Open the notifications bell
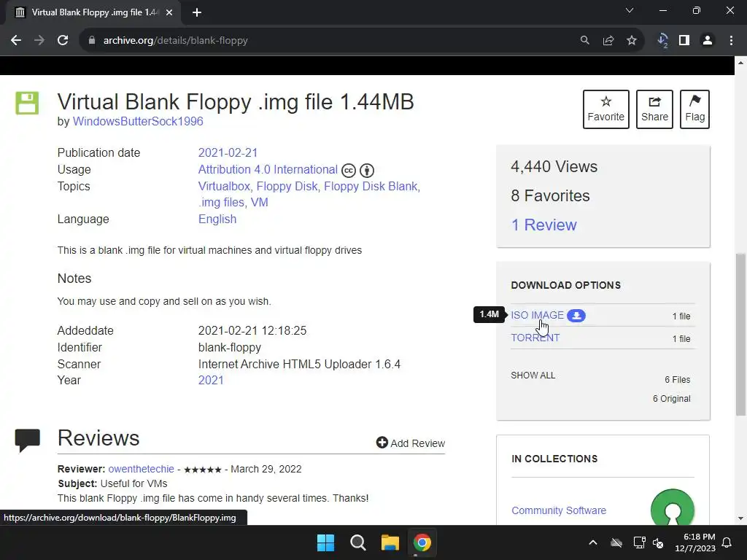The height and width of the screenshot is (560, 747). [x=727, y=542]
